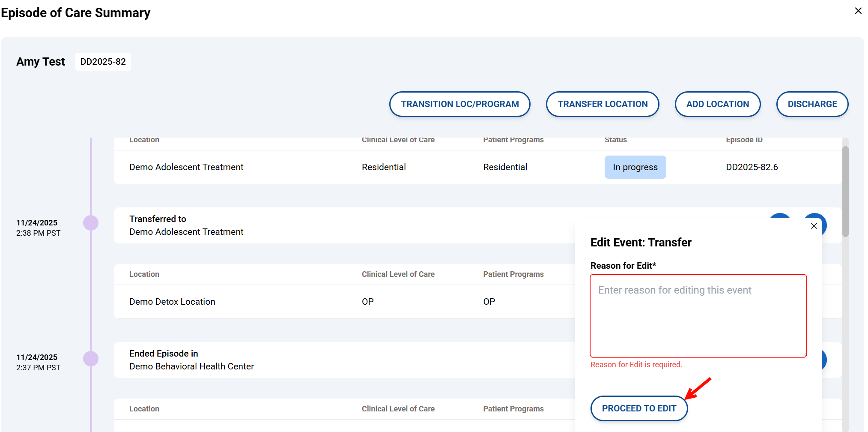Close the Episode of Care Summary dialog

point(858,11)
